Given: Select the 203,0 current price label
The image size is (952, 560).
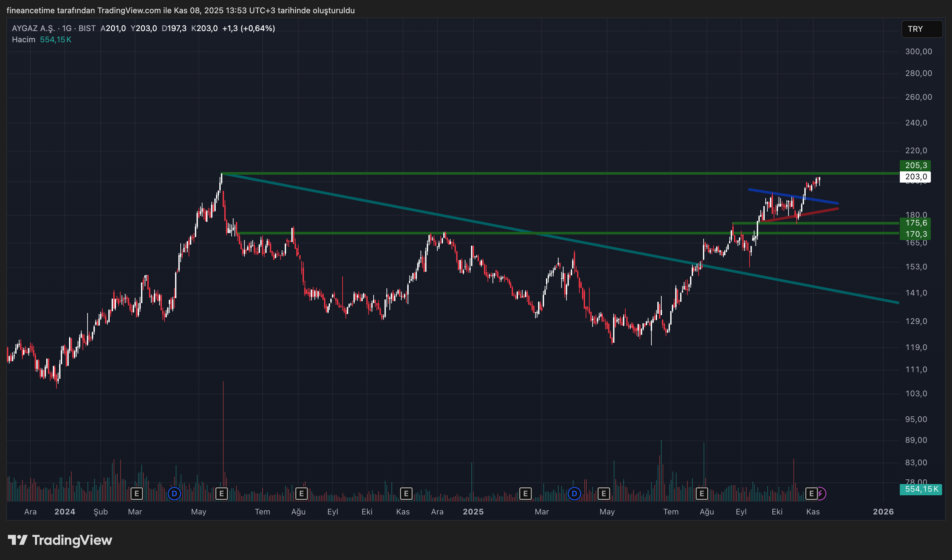Looking at the screenshot, I should [915, 176].
